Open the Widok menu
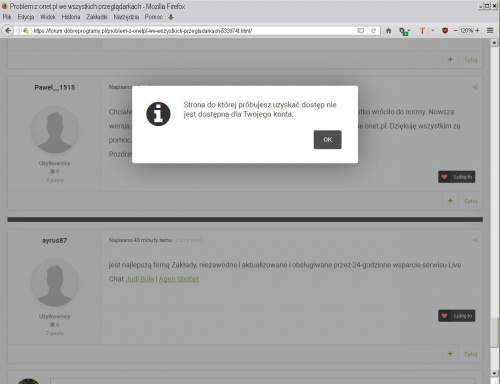The height and width of the screenshot is (384, 500). 48,17
